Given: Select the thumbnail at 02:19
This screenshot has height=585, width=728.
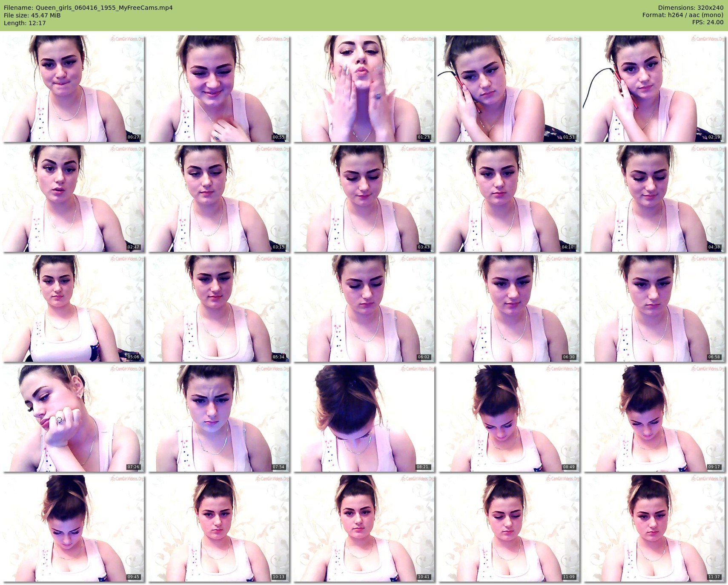Looking at the screenshot, I should point(654,89).
